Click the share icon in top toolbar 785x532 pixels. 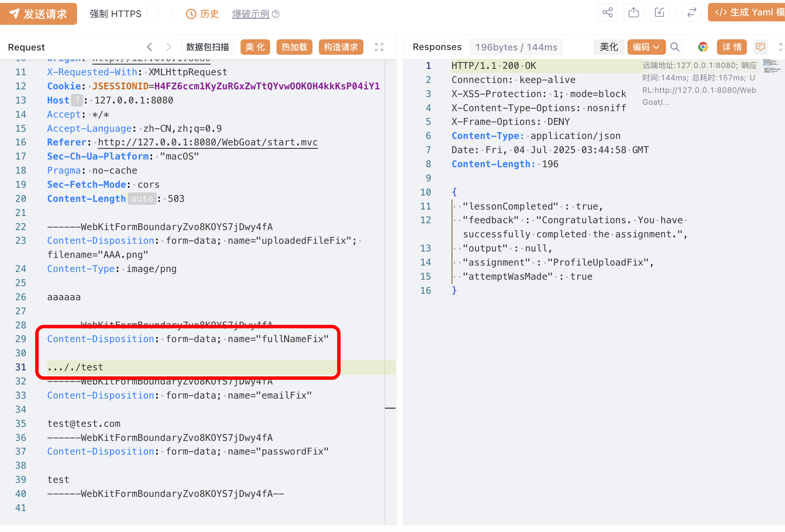pyautogui.click(x=607, y=12)
